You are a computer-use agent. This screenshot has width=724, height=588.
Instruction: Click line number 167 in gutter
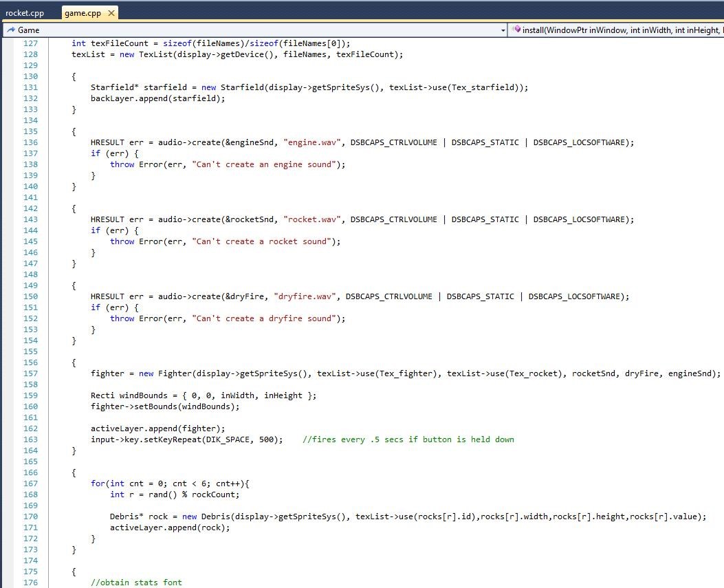click(30, 483)
